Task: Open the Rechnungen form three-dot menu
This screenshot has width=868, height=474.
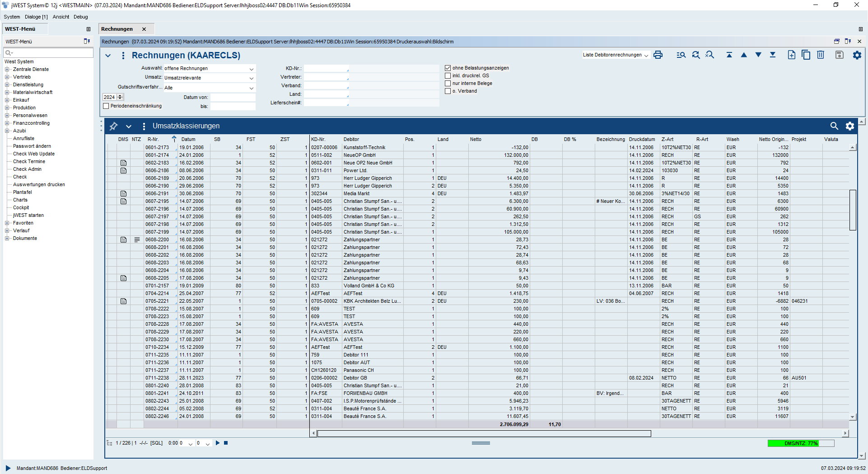Action: pos(123,56)
